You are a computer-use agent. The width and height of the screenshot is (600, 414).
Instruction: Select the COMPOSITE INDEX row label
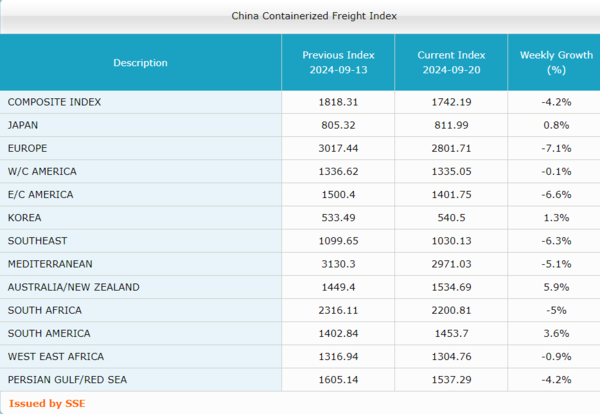click(x=54, y=102)
